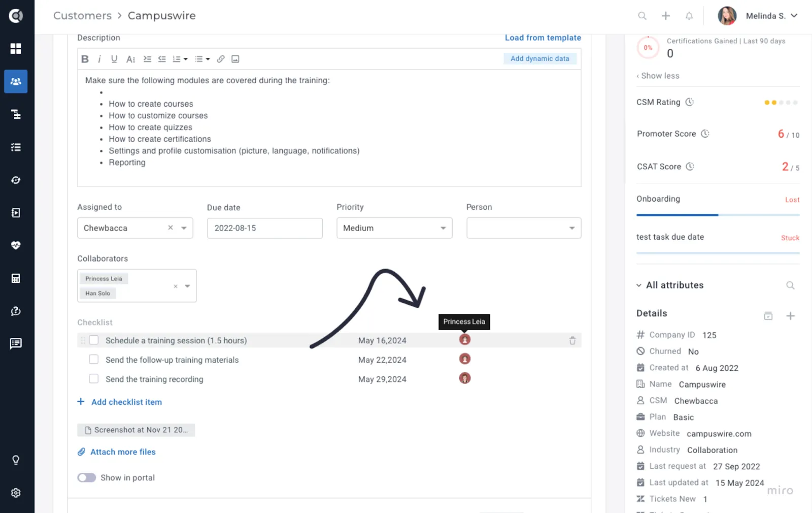812x513 pixels.
Task: Open settings gear in the sidebar
Action: point(16,493)
